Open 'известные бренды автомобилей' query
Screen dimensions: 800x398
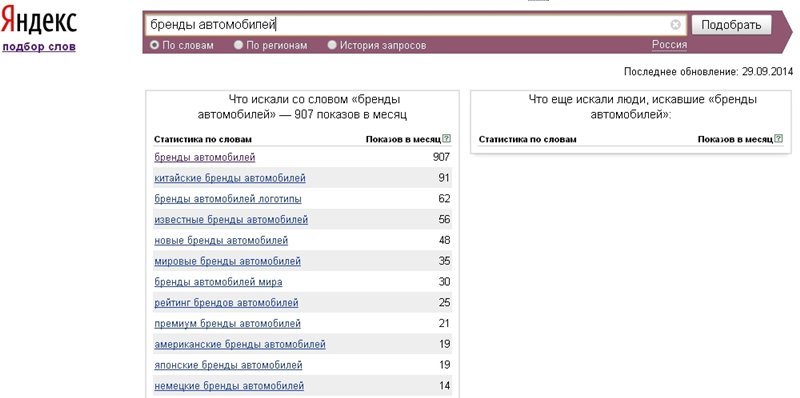[231, 220]
